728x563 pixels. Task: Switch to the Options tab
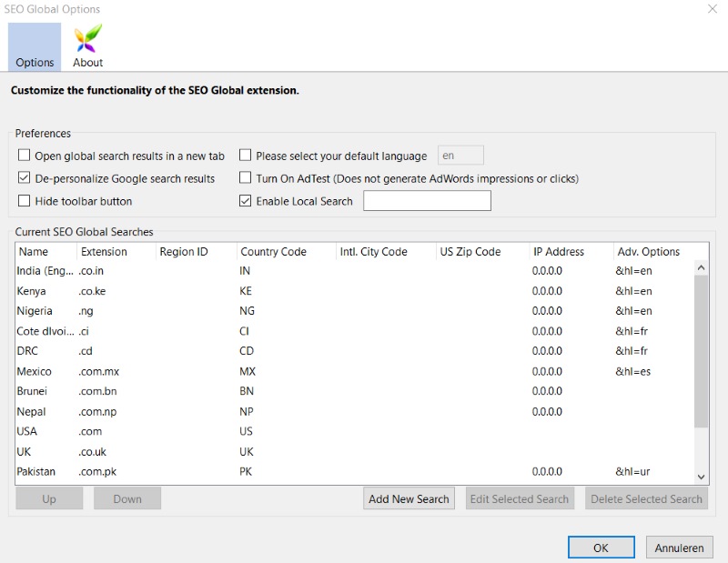(35, 47)
